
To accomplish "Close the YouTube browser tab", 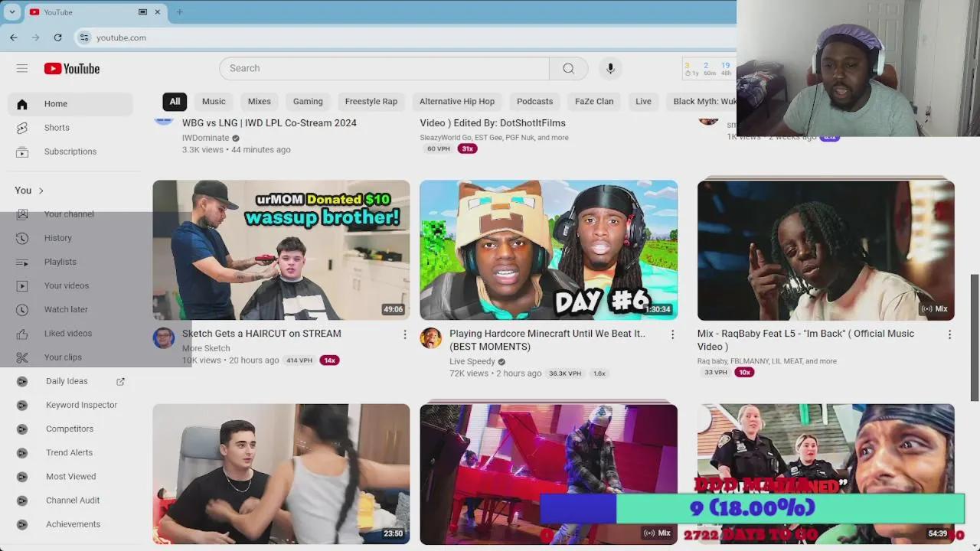I will click(x=158, y=12).
